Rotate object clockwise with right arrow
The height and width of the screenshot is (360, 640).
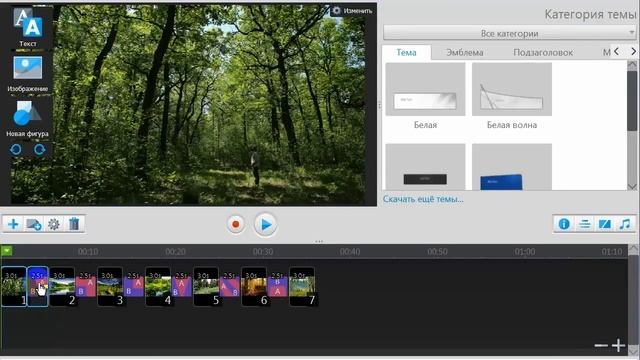pos(40,150)
